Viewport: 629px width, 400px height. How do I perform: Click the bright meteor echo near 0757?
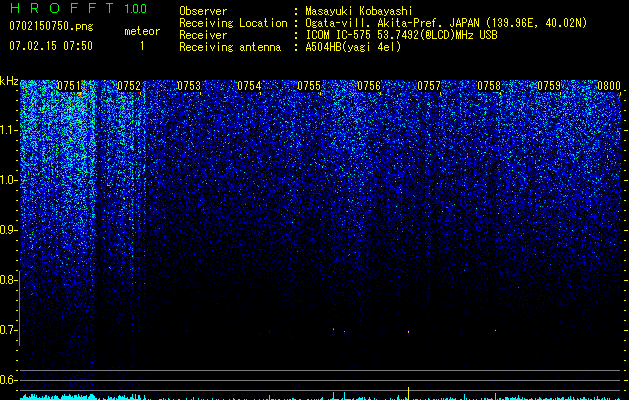tap(408, 332)
